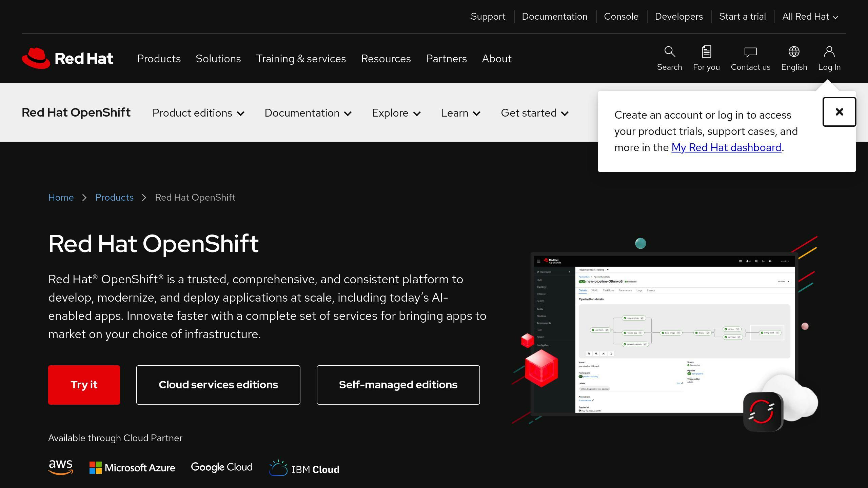Visit the Developers link
Image resolution: width=868 pixels, height=488 pixels.
(x=679, y=17)
